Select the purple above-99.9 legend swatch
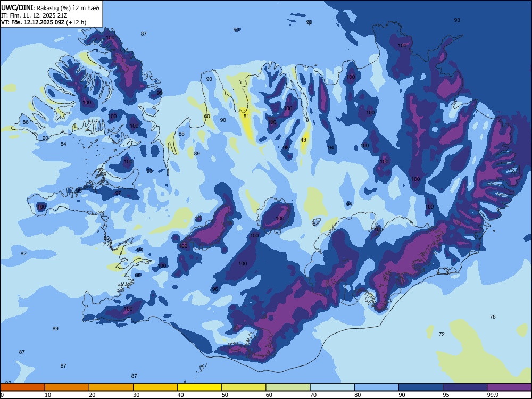The height and width of the screenshot is (399, 532). (x=509, y=387)
